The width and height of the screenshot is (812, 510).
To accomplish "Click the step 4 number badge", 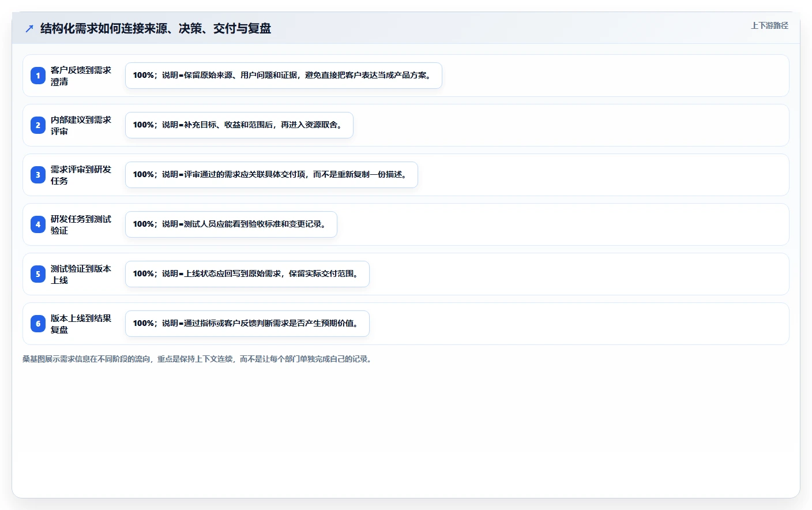I will (x=38, y=224).
